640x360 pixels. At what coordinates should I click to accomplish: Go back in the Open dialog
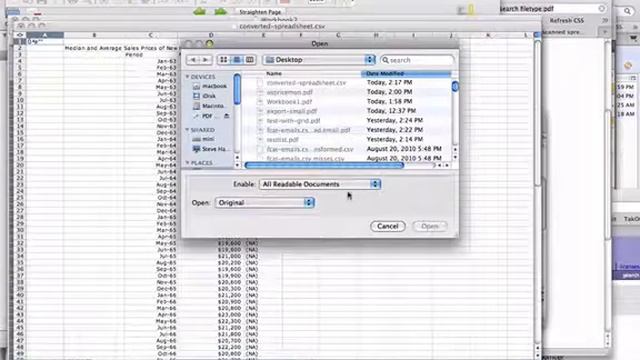pos(193,60)
